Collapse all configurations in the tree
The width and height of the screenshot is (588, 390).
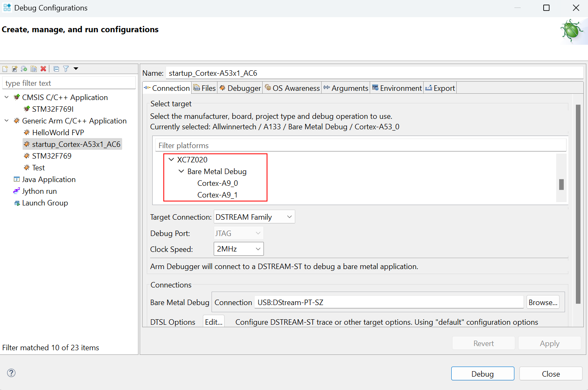point(56,69)
